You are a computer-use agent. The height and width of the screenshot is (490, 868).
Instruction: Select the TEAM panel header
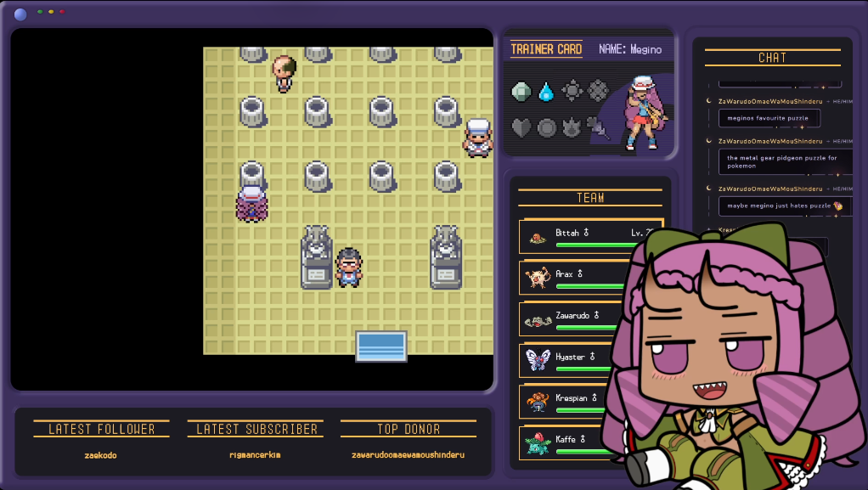click(x=590, y=198)
